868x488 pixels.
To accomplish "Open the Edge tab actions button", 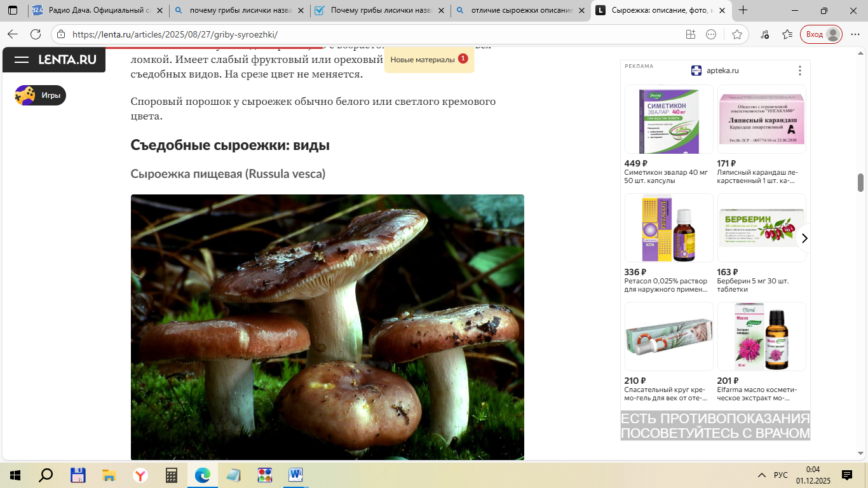I will [13, 10].
